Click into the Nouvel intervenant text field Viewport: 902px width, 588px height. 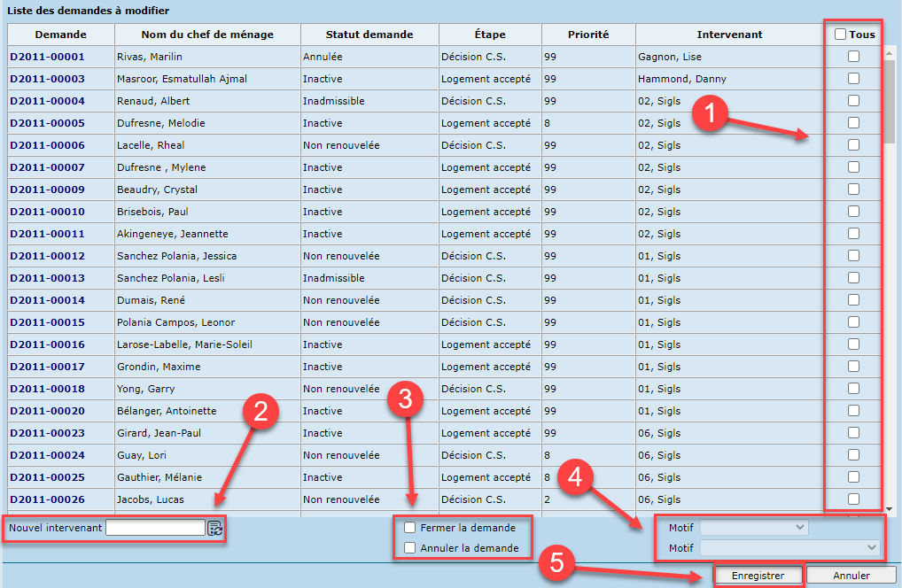(155, 528)
